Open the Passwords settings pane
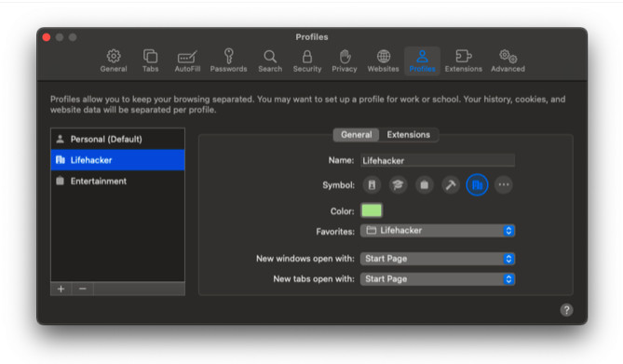Screen dimensions: 623x364 (x=228, y=61)
